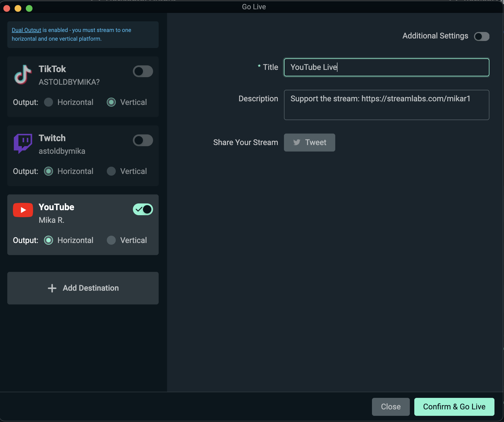Select Horizontal output for Twitch
The image size is (504, 422).
tap(48, 171)
